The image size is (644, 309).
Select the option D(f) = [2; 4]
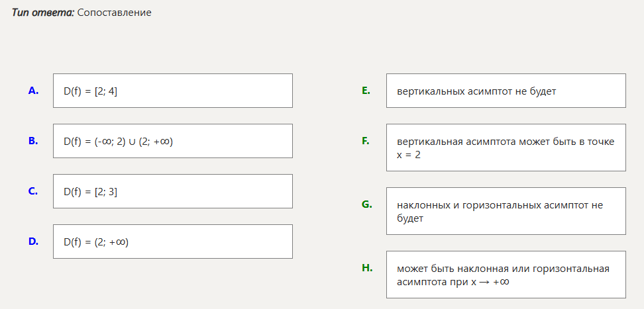(172, 91)
